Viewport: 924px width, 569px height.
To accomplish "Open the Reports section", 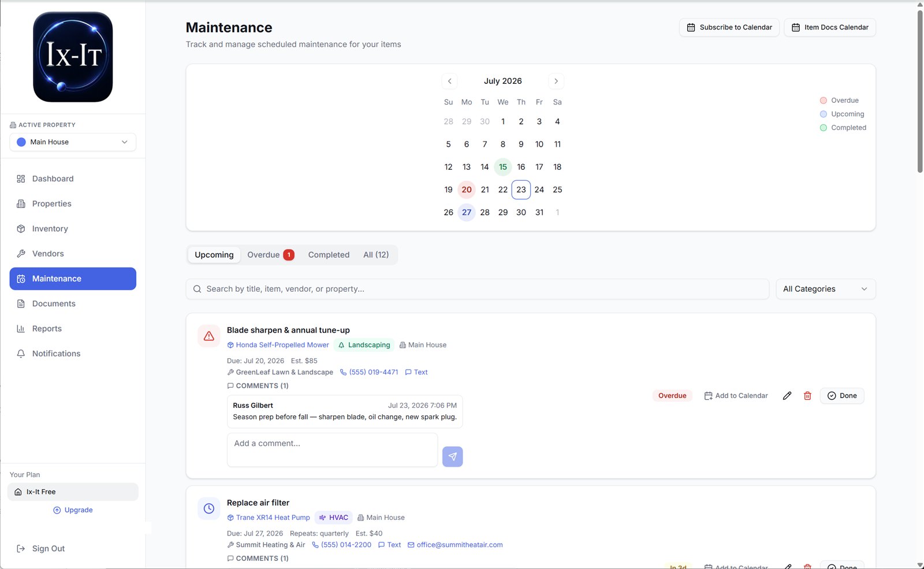I will 73,328.
